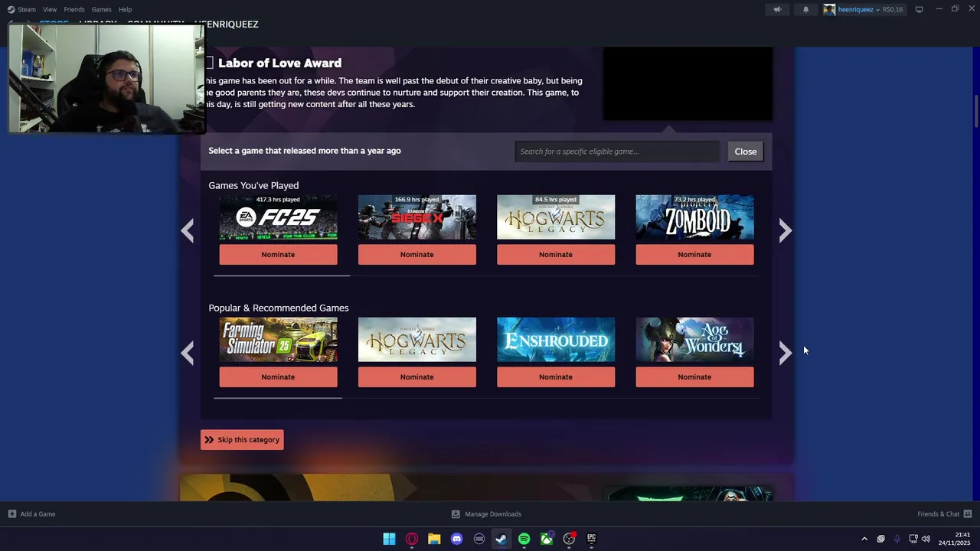The width and height of the screenshot is (980, 551).
Task: Open the Games menu
Action: [x=101, y=9]
